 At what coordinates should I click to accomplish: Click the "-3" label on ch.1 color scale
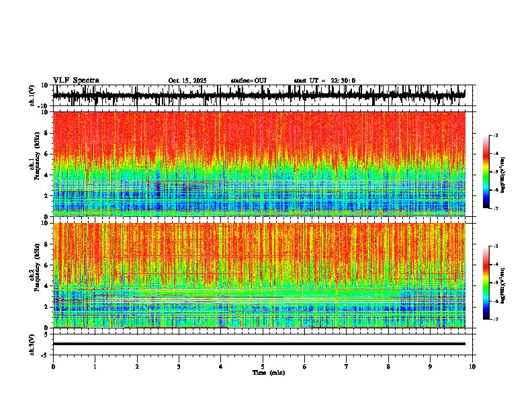[495, 135]
